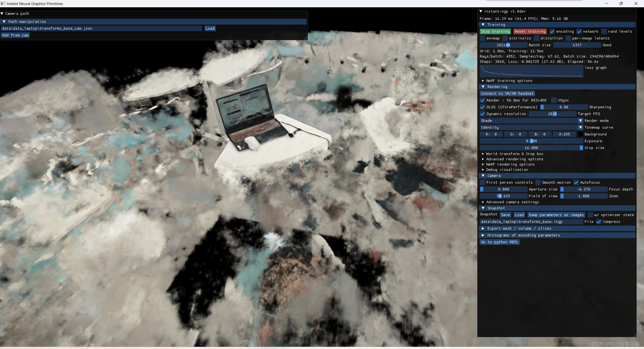Toggle the envmap training checkbox
This screenshot has width=644, height=349.
click(482, 38)
